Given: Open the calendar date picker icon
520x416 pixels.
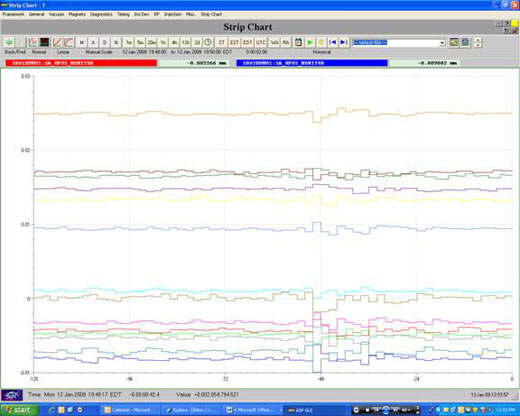Looking at the screenshot, I should click(298, 42).
